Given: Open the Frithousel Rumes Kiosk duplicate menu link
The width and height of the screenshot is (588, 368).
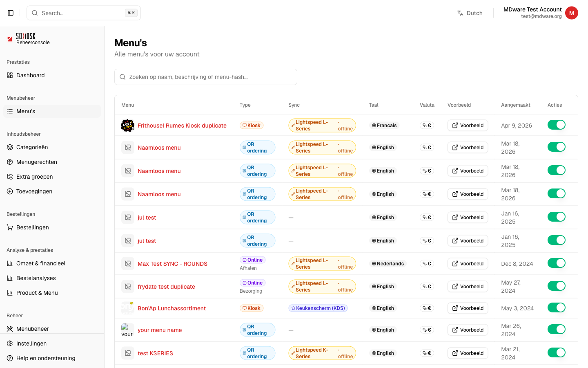Looking at the screenshot, I should [x=182, y=126].
